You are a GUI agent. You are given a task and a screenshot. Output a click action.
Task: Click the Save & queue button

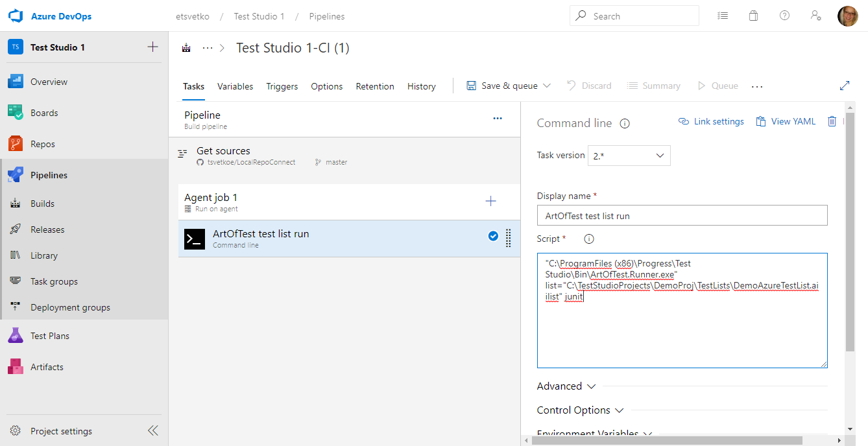click(503, 86)
